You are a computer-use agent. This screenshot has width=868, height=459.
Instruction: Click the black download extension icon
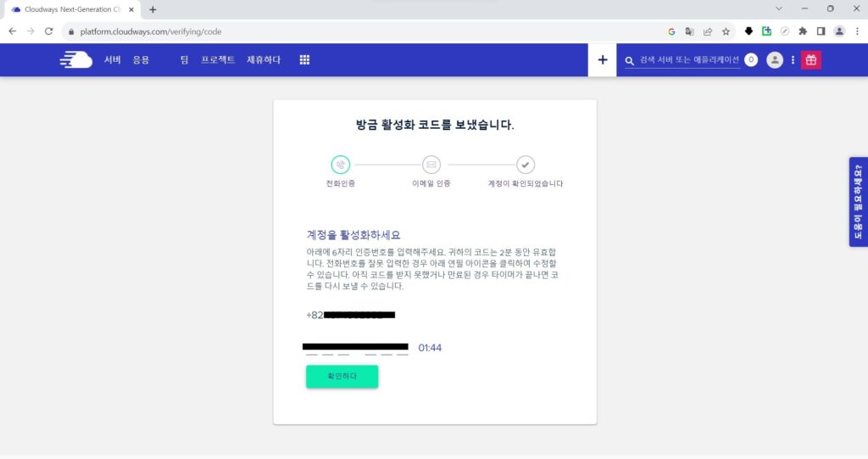point(748,31)
